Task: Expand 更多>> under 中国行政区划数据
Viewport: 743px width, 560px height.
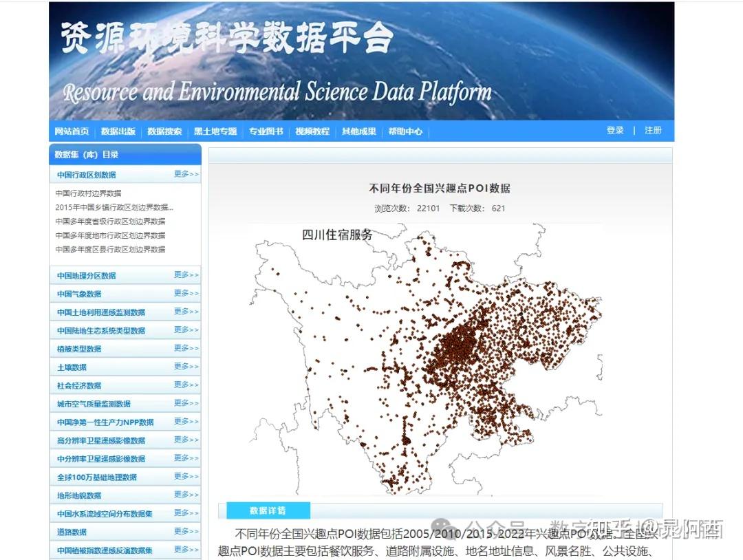Action: 185,174
